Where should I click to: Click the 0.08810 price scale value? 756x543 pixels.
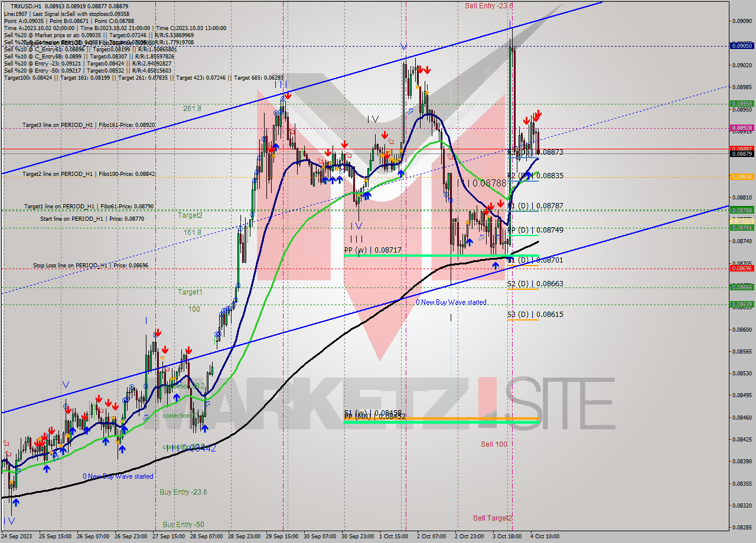pos(742,197)
